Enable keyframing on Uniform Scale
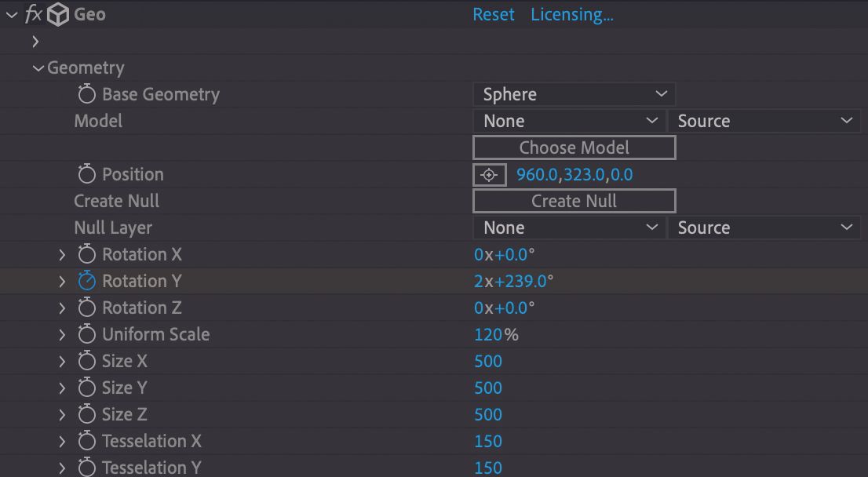The width and height of the screenshot is (868, 477). (87, 333)
